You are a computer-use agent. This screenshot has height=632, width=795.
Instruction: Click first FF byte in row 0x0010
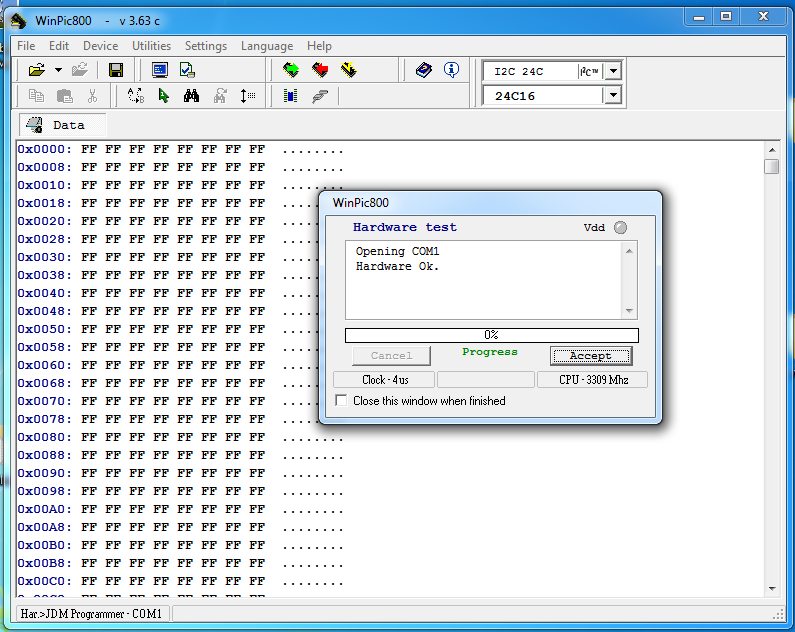(x=89, y=185)
